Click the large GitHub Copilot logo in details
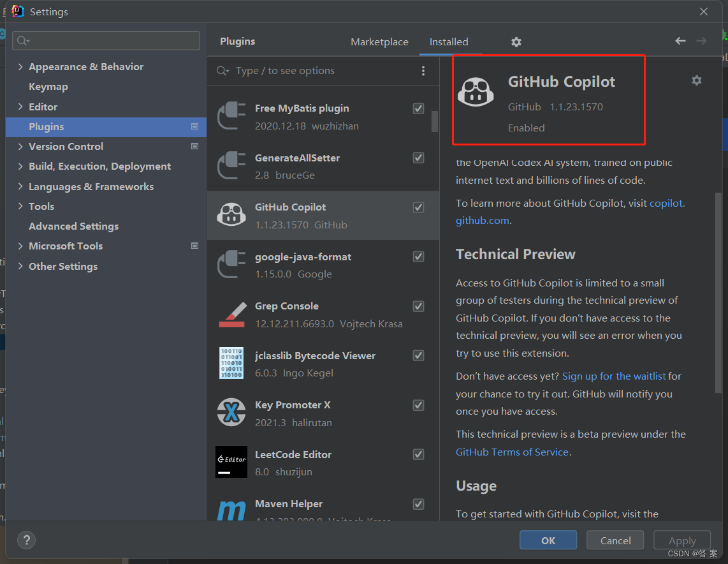This screenshot has height=564, width=728. pos(476,92)
